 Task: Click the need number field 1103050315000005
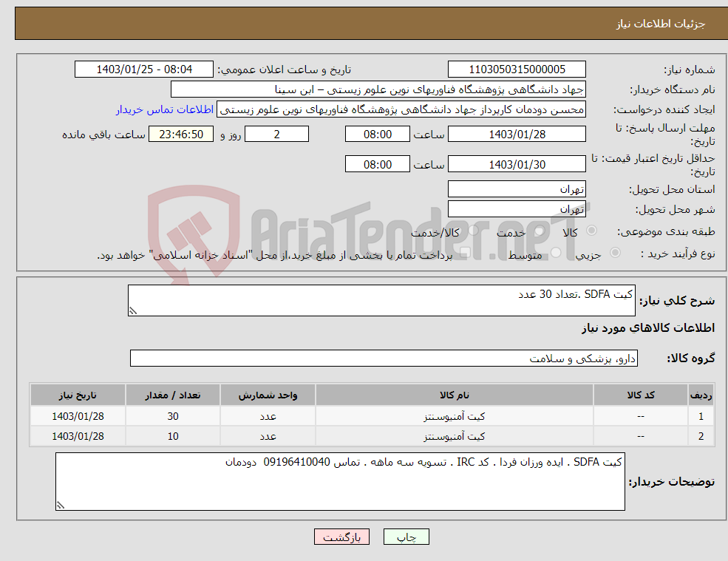coord(517,69)
